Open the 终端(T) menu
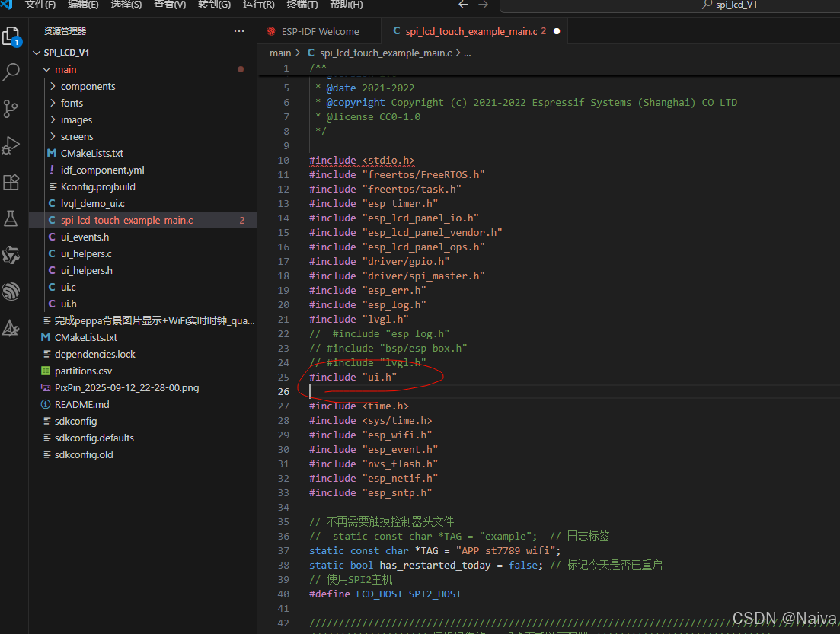The height and width of the screenshot is (634, 840). pos(302,5)
